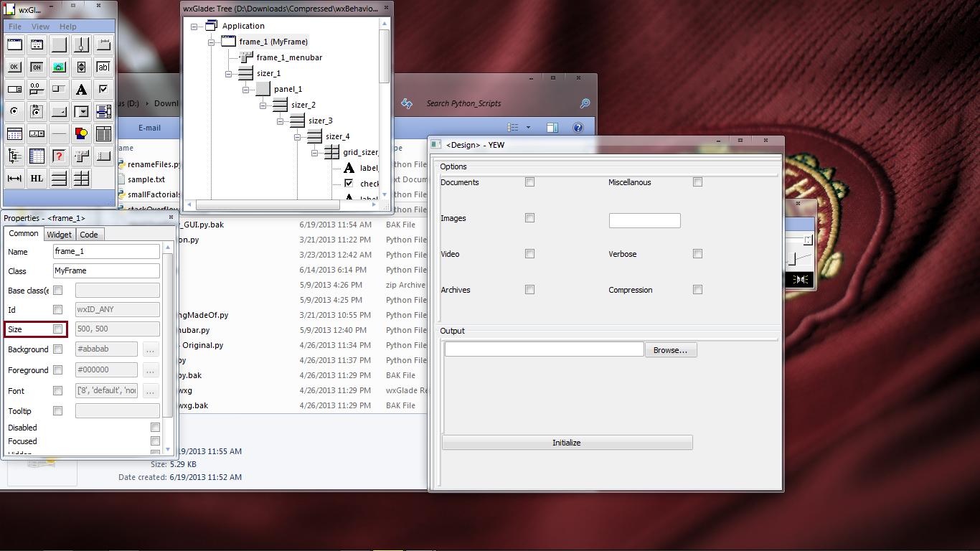Choose the static bitmap shapes tool
Viewport: 980px width, 551px height.
pos(81,133)
